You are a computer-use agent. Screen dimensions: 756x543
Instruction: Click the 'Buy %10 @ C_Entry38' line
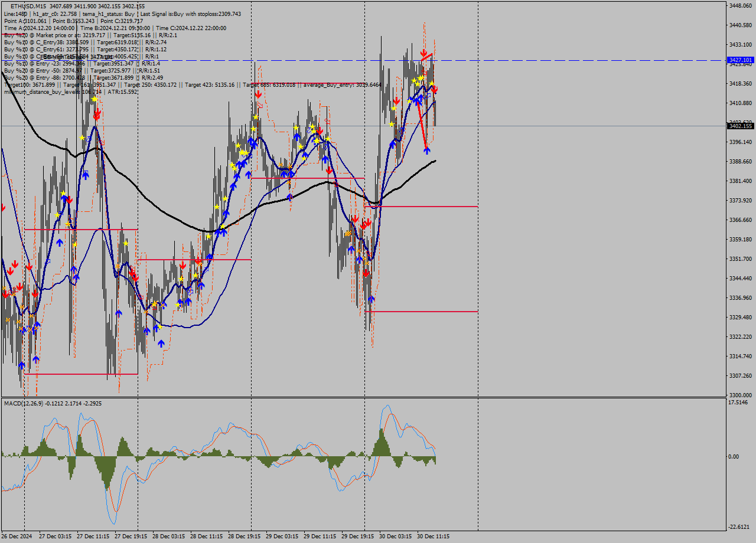[x=85, y=42]
